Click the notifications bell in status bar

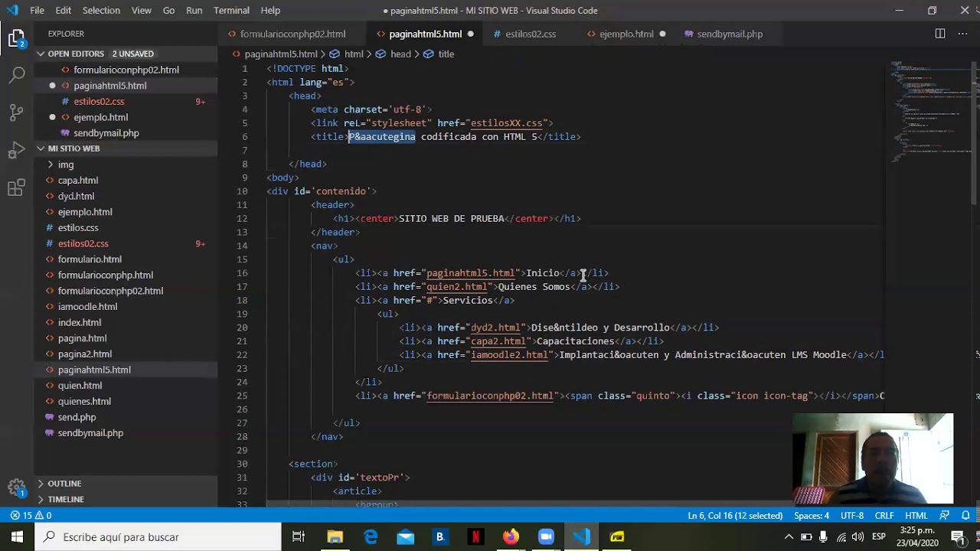pos(966,516)
